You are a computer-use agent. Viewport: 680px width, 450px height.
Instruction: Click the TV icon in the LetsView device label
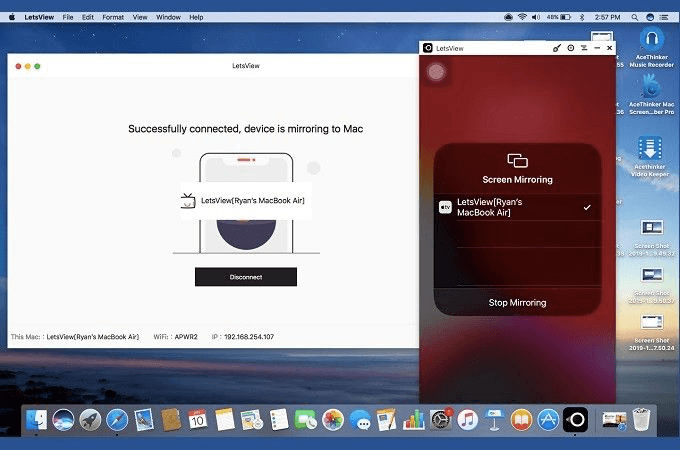coord(188,201)
